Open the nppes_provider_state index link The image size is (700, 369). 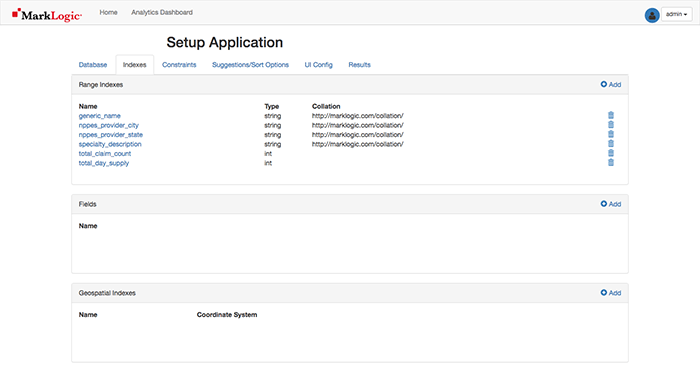[111, 134]
